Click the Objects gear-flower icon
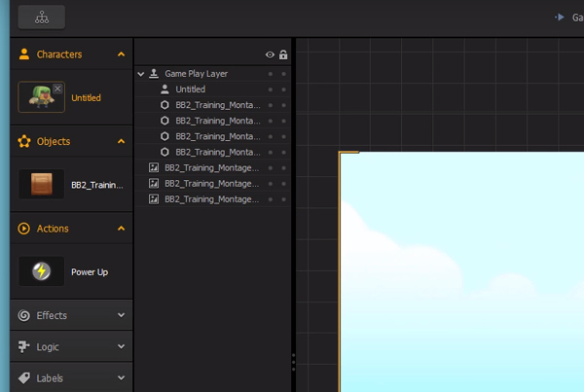 pyautogui.click(x=24, y=141)
